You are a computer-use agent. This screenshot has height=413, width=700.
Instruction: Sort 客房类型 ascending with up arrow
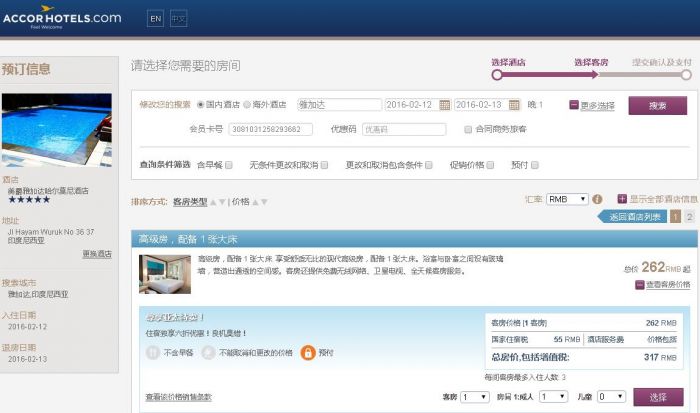(x=213, y=202)
